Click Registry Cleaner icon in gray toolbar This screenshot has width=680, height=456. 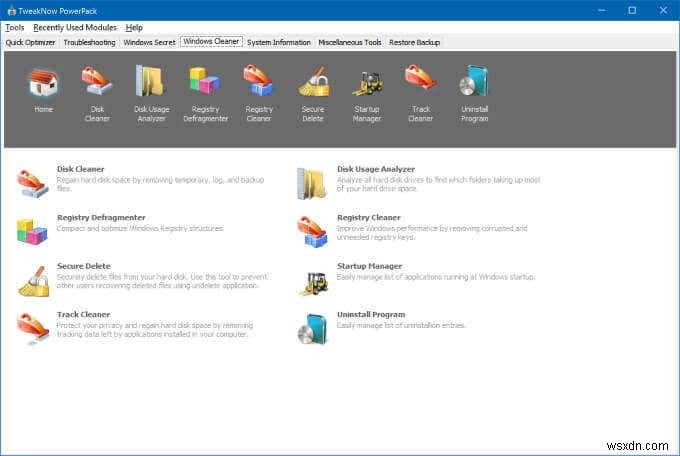point(259,81)
